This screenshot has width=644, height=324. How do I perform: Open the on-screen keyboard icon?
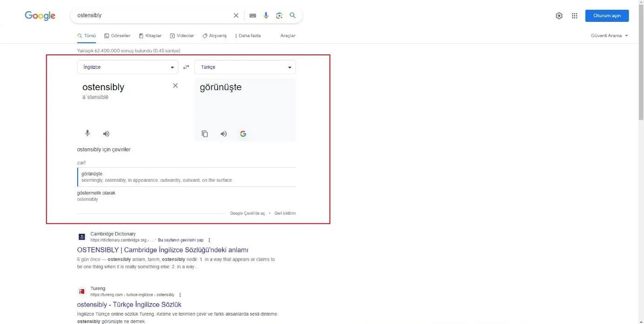[252, 15]
